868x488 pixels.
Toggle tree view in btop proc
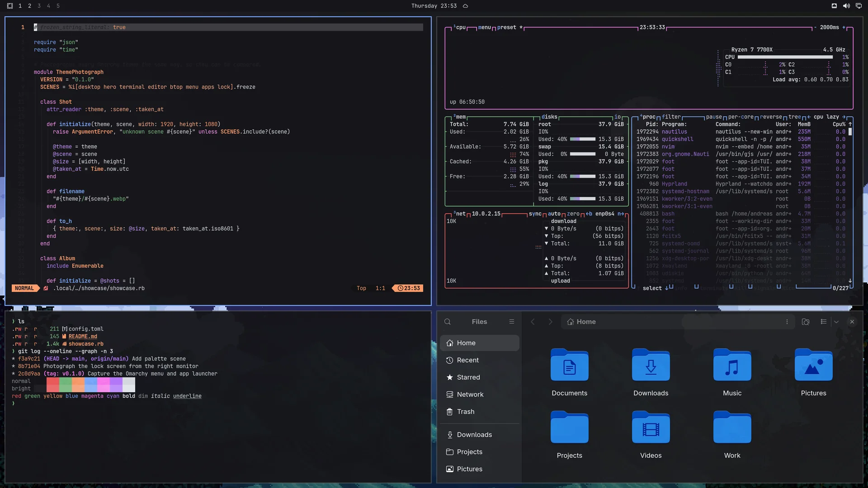tap(795, 117)
